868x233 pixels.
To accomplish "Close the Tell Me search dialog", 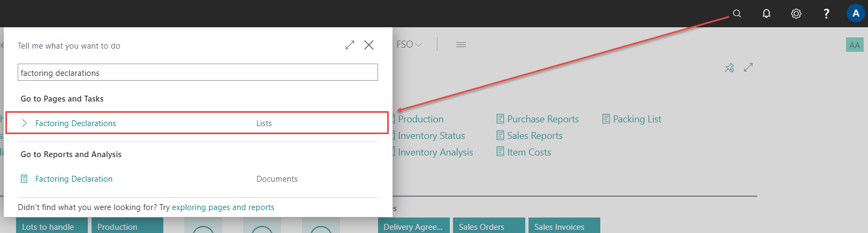I will point(369,45).
